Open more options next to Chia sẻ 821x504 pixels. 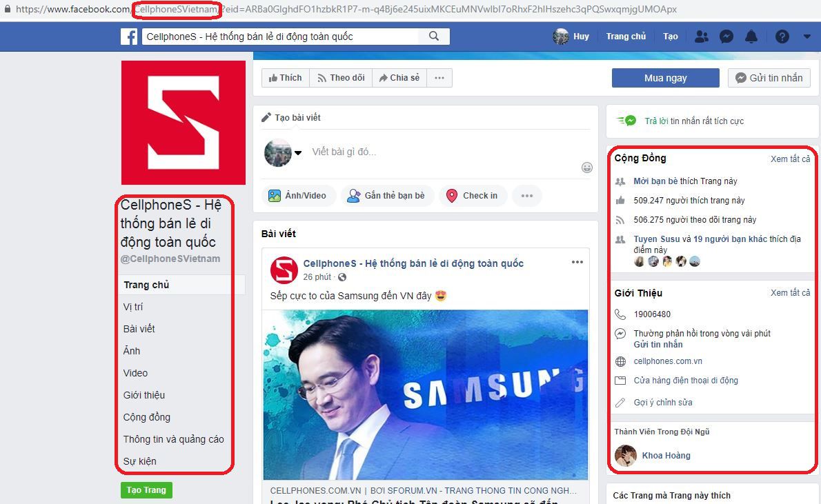click(439, 78)
